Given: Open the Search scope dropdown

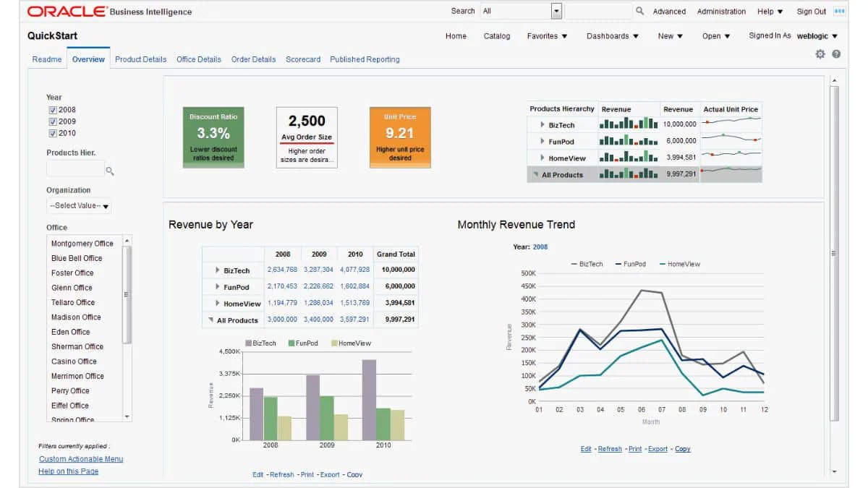Looking at the screenshot, I should coord(556,11).
